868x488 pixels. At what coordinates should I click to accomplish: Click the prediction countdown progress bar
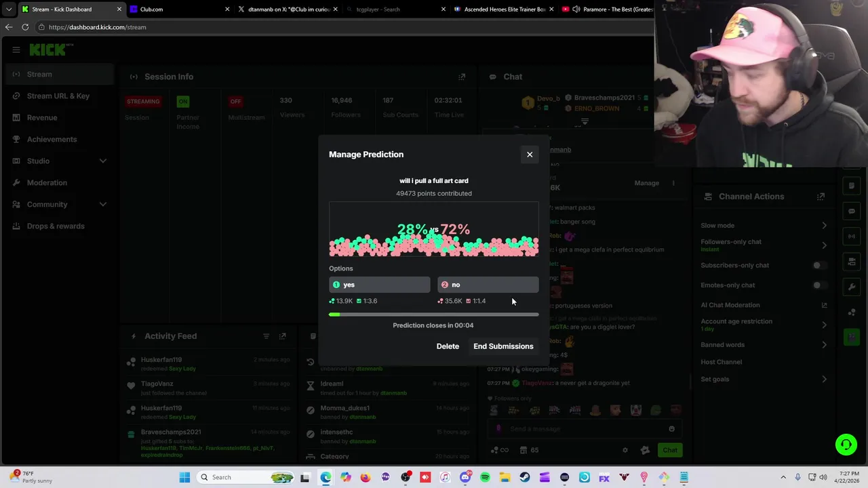(434, 314)
